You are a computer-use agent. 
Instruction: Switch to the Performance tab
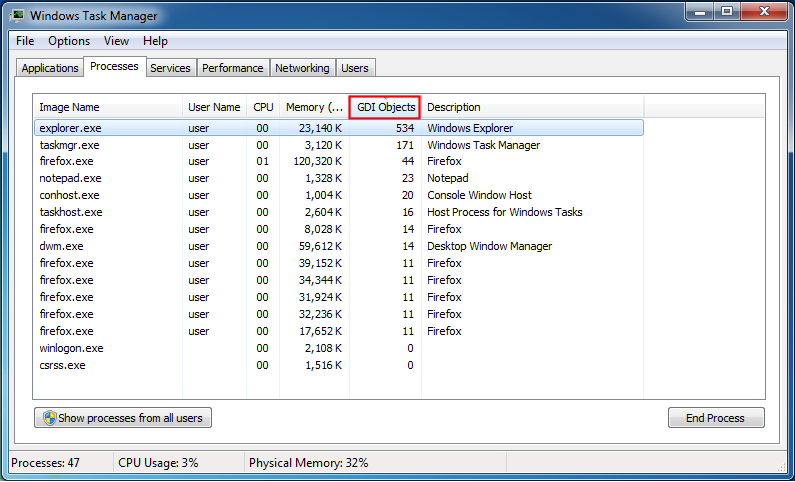(232, 68)
